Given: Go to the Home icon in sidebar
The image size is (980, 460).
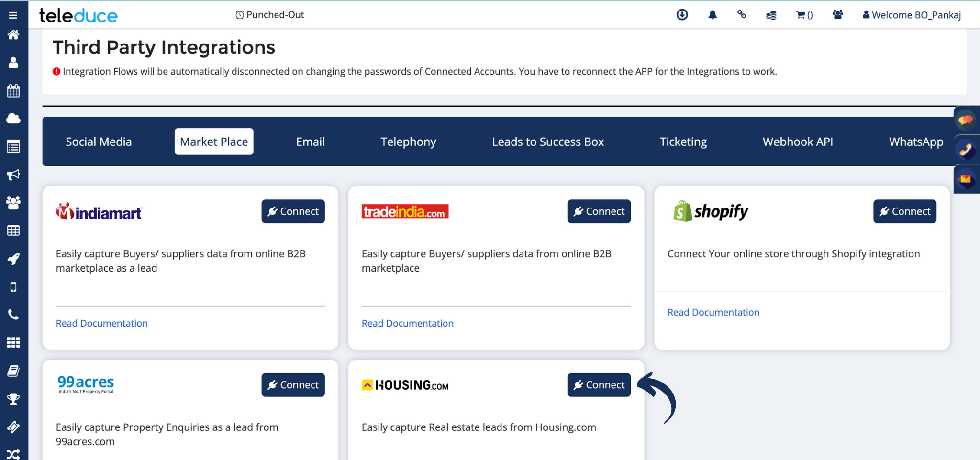Looking at the screenshot, I should [13, 35].
